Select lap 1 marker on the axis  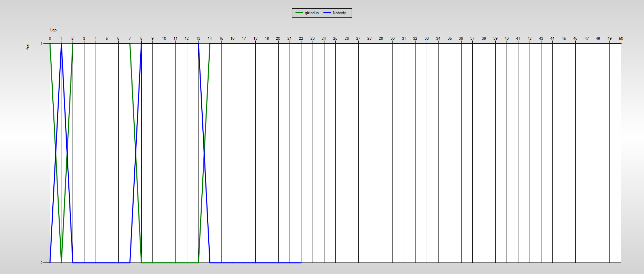click(x=61, y=38)
